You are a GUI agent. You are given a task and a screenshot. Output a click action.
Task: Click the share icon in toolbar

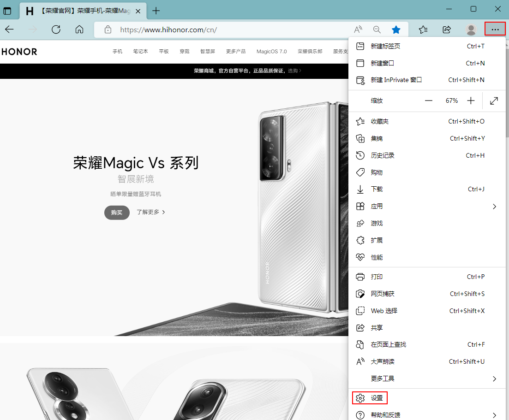point(447,30)
